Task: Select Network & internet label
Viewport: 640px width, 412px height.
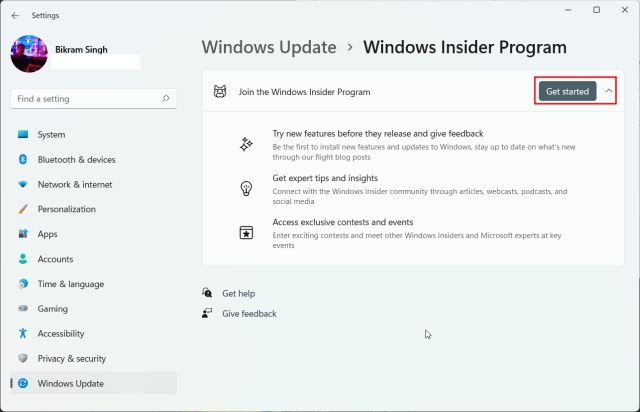Action: 75,185
